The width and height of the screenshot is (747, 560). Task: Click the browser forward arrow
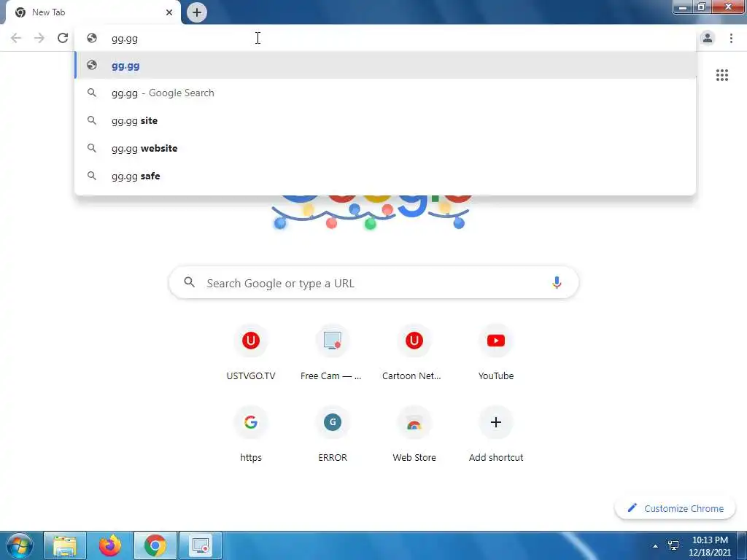pyautogui.click(x=39, y=38)
